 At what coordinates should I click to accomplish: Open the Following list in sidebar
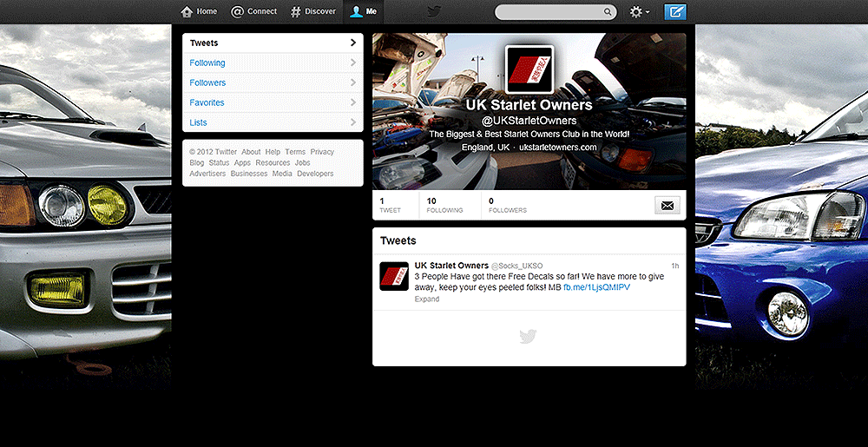[207, 62]
